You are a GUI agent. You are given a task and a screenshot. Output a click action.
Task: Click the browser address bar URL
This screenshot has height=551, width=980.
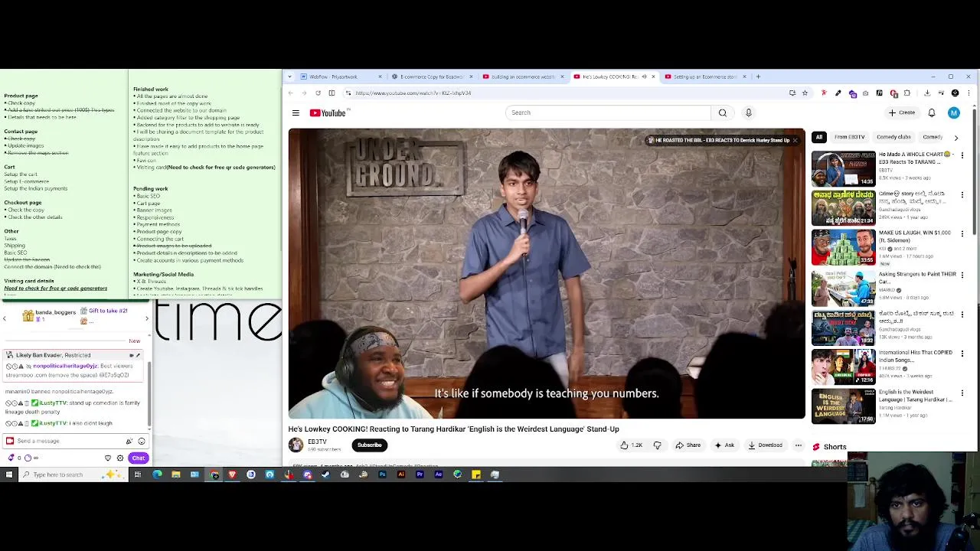413,93
